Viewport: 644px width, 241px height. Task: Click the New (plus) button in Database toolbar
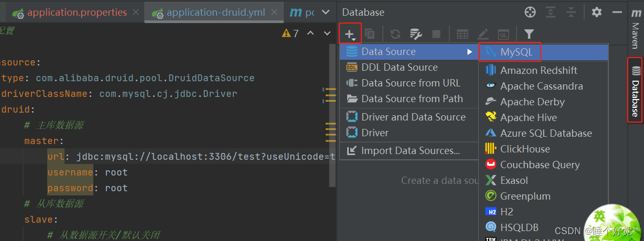[x=349, y=35]
